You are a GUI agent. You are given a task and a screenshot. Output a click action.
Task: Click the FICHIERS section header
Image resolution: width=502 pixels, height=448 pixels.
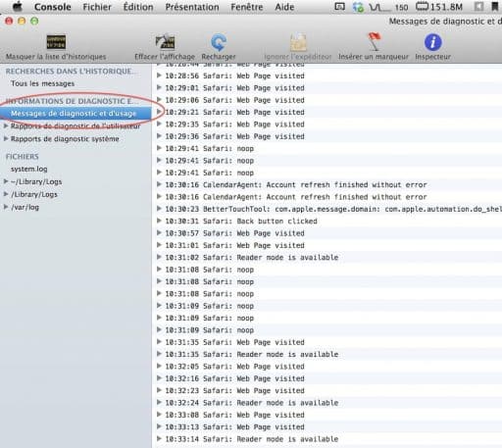coord(22,157)
